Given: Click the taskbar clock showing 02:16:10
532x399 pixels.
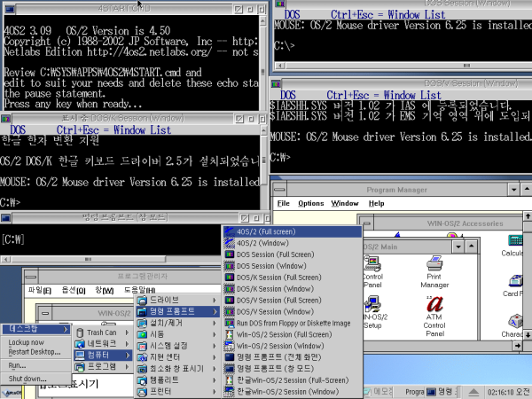Looking at the screenshot, I should (x=492, y=391).
